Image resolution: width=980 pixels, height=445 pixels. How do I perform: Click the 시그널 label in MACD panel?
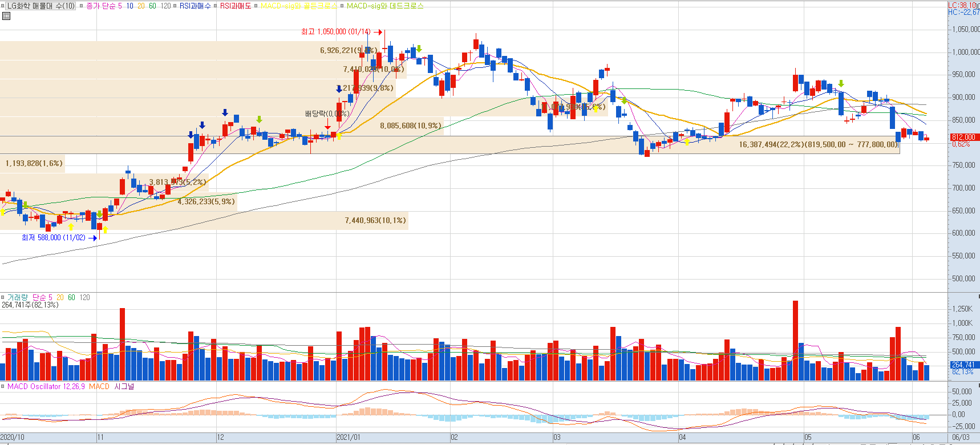124,386
